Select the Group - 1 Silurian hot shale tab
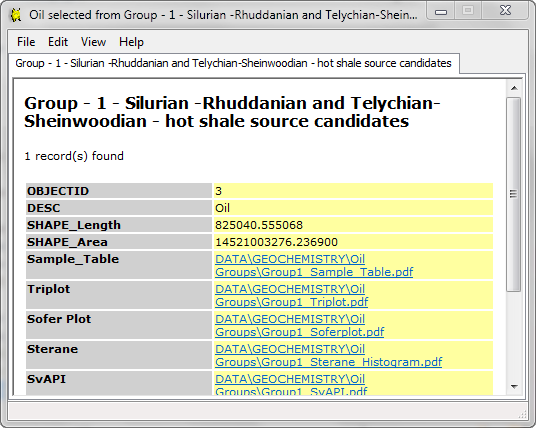 pos(233,63)
